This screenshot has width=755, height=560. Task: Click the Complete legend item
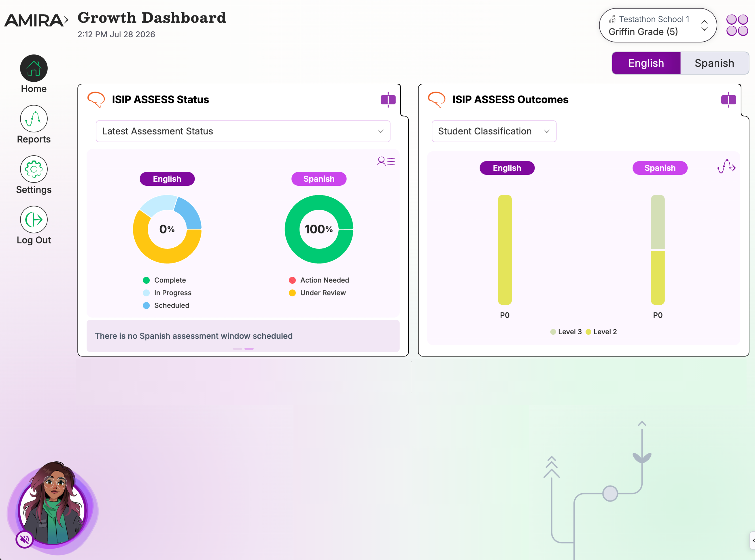click(x=164, y=280)
